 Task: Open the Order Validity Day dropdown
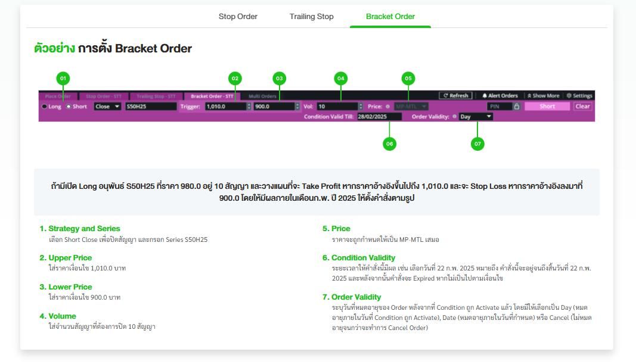[x=476, y=117]
